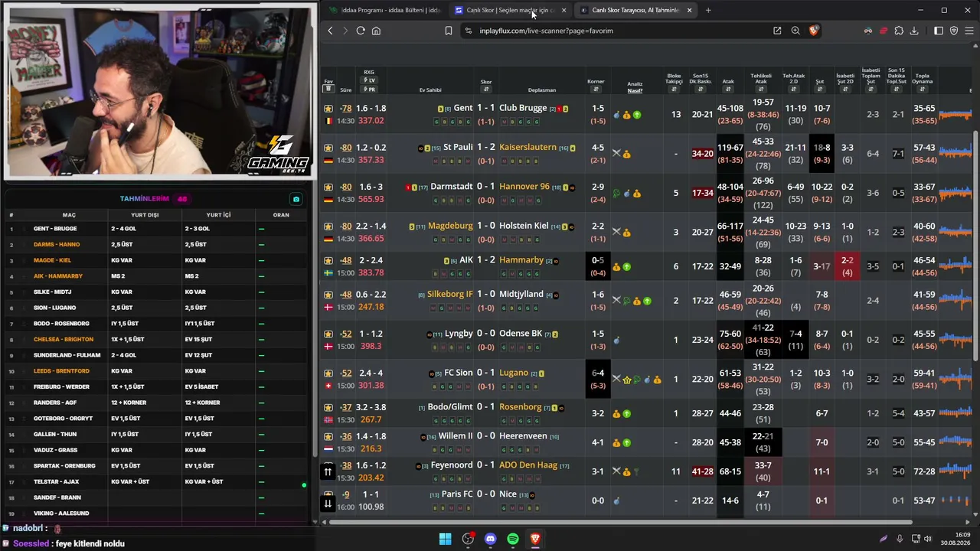Click the zoom magnifier icon in address bar
980x551 pixels.
pos(795,31)
